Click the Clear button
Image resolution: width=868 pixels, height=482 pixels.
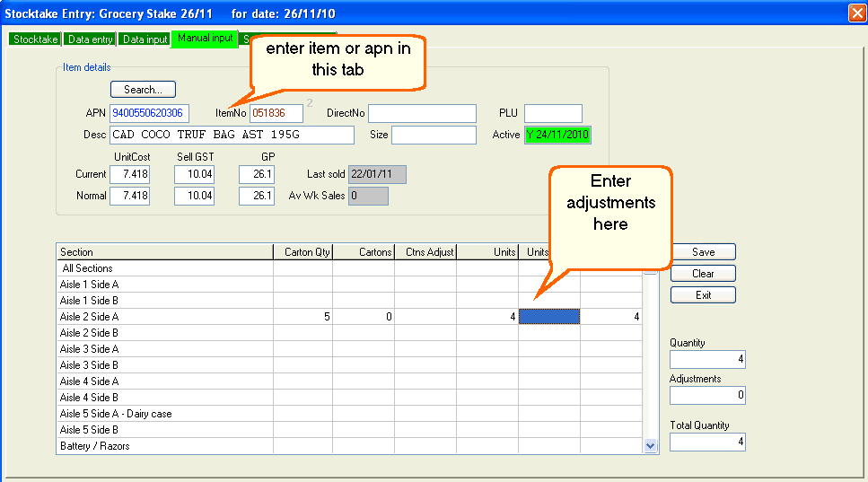tap(703, 274)
